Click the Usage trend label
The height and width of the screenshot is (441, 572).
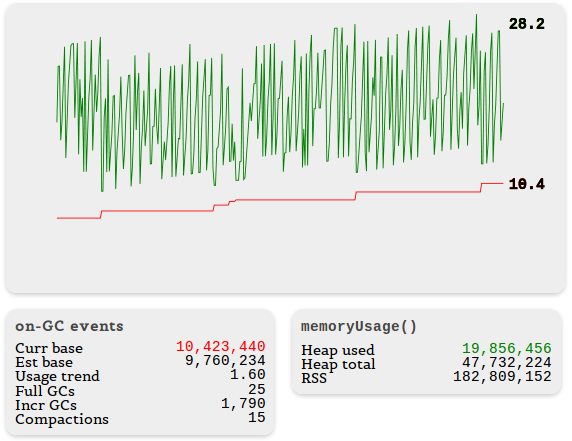(x=57, y=376)
